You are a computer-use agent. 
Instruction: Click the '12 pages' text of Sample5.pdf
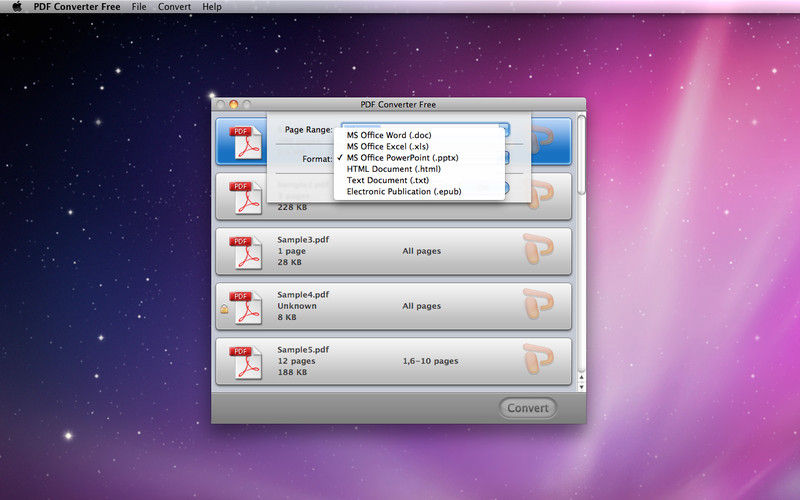coord(296,361)
